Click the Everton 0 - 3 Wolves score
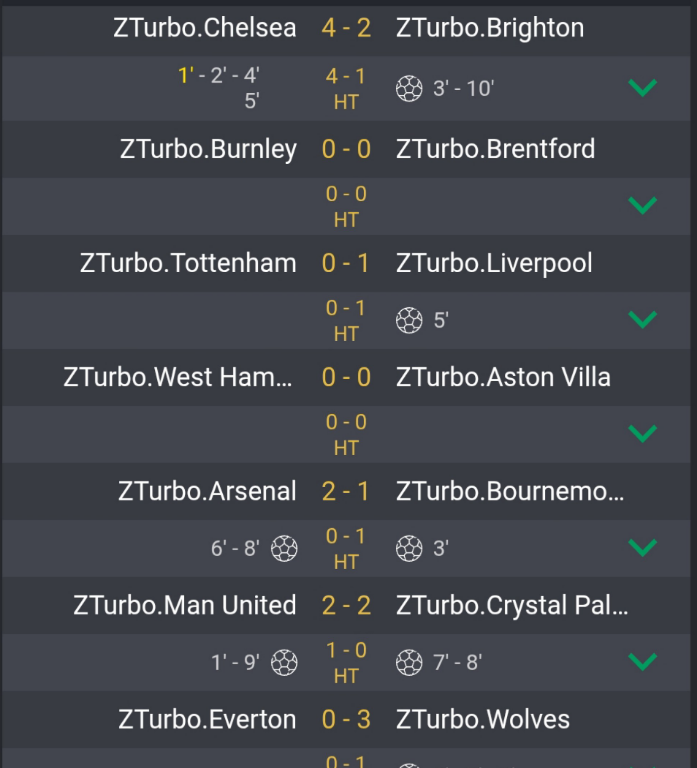This screenshot has width=697, height=768. click(x=346, y=720)
